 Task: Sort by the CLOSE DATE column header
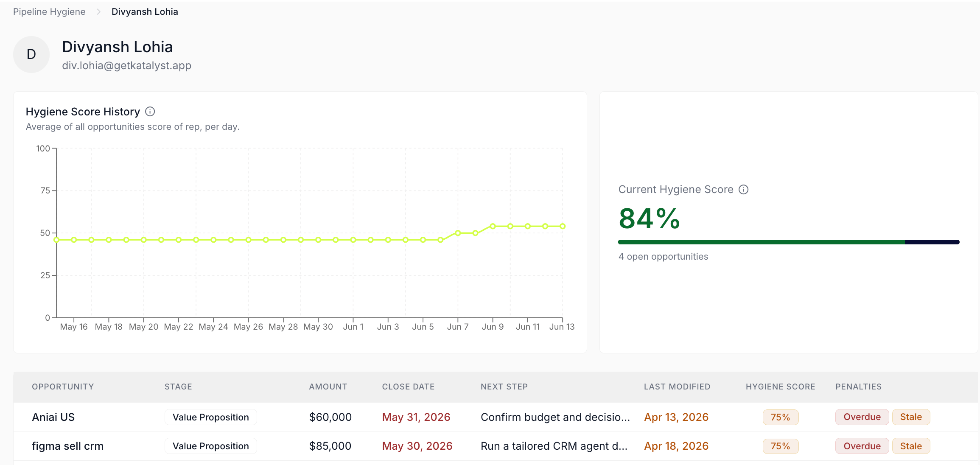click(408, 387)
